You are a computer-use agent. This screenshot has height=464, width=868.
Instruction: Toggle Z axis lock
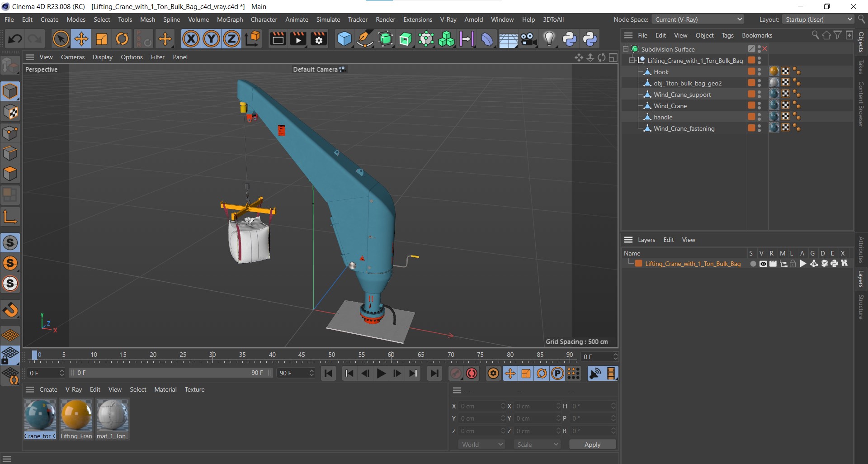click(x=231, y=39)
